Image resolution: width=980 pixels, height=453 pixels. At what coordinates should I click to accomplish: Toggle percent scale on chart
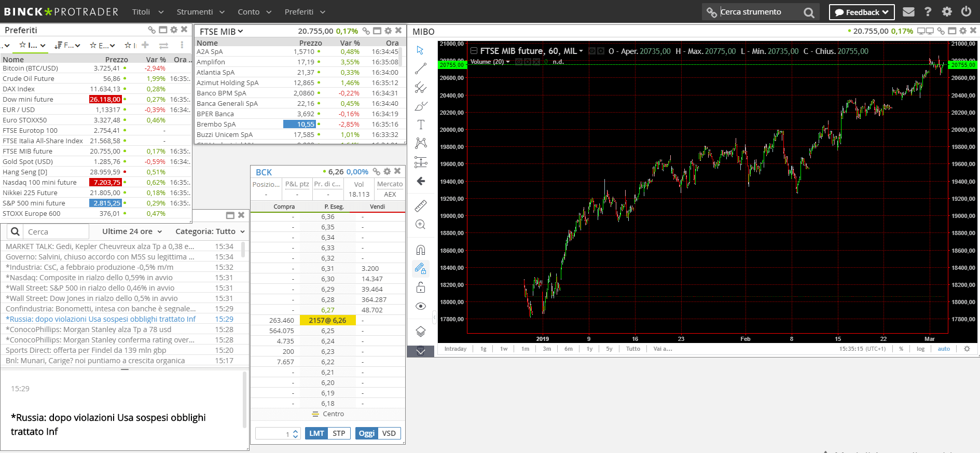(901, 349)
